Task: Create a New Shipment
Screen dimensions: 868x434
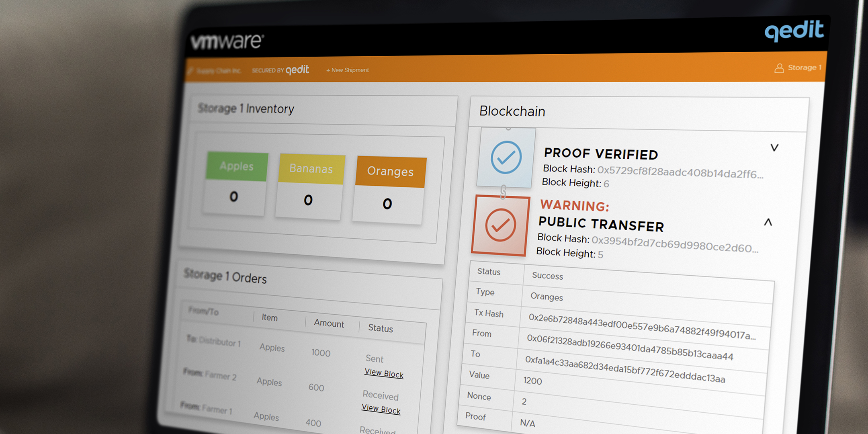Action: 348,70
